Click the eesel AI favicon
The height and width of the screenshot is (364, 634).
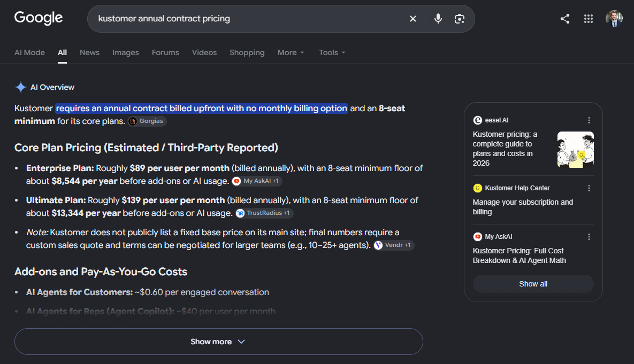[x=478, y=120]
